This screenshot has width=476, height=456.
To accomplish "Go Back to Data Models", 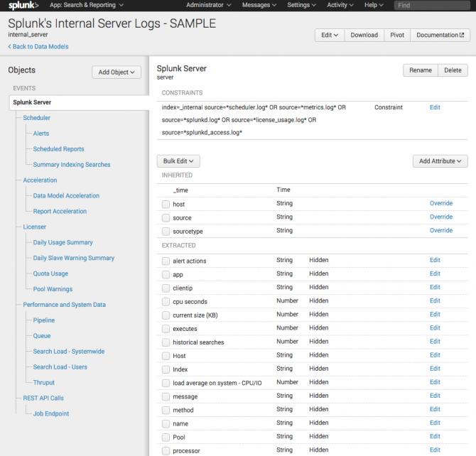I will point(38,47).
